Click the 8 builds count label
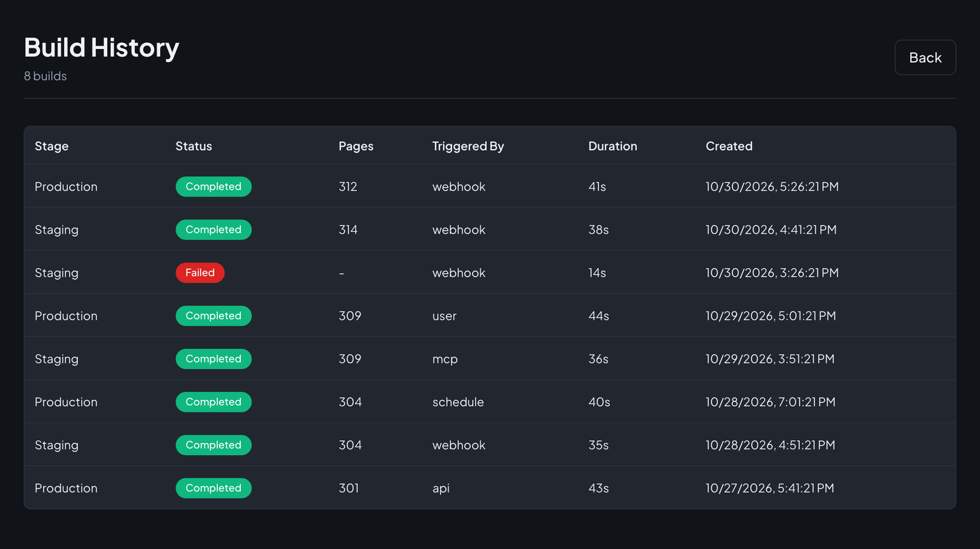Viewport: 980px width, 549px height. click(45, 76)
